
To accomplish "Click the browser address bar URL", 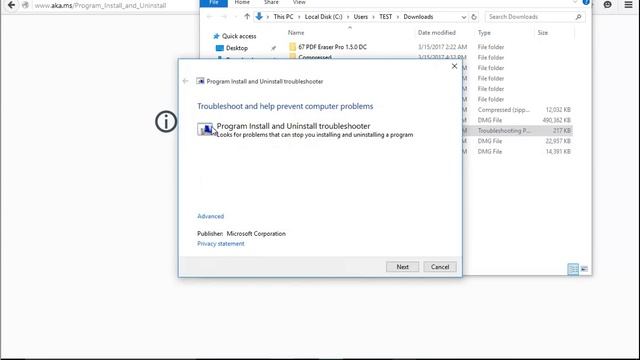I will click(100, 6).
